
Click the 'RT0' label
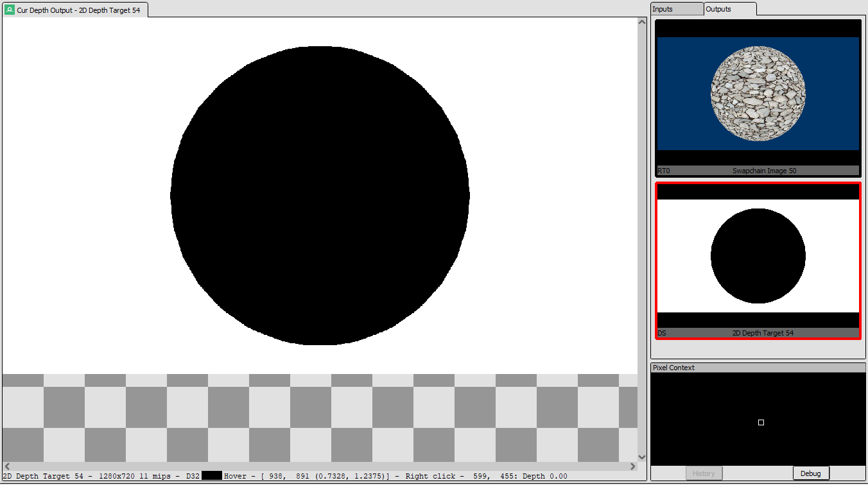(663, 171)
